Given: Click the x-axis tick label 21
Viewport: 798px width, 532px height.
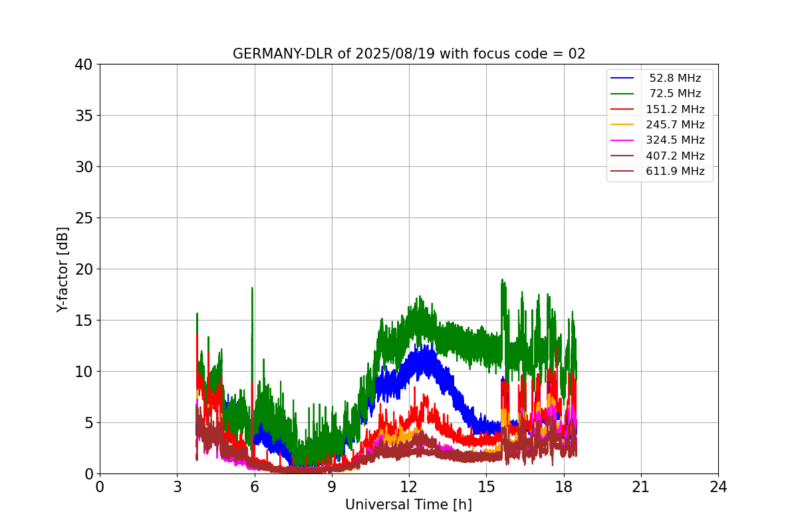Looking at the screenshot, I should [641, 487].
